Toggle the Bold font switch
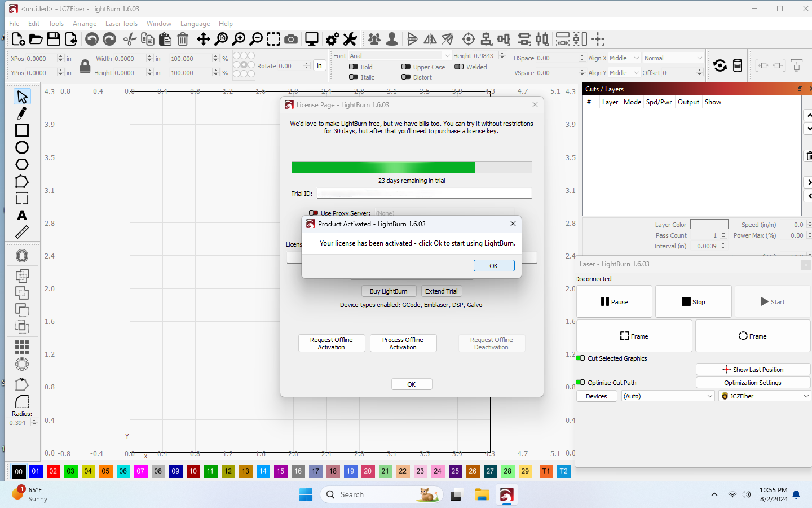Viewport: 812px width, 508px height. (354, 67)
